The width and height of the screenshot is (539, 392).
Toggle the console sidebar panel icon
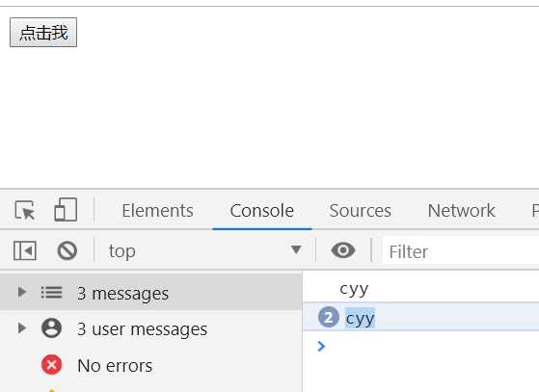coord(25,250)
